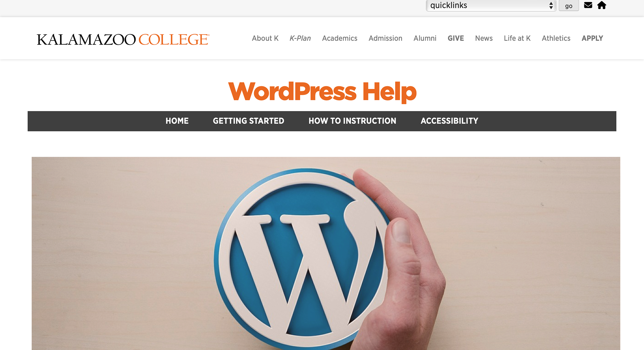The width and height of the screenshot is (644, 350).
Task: Open GETTING STARTED section
Action: (x=249, y=121)
